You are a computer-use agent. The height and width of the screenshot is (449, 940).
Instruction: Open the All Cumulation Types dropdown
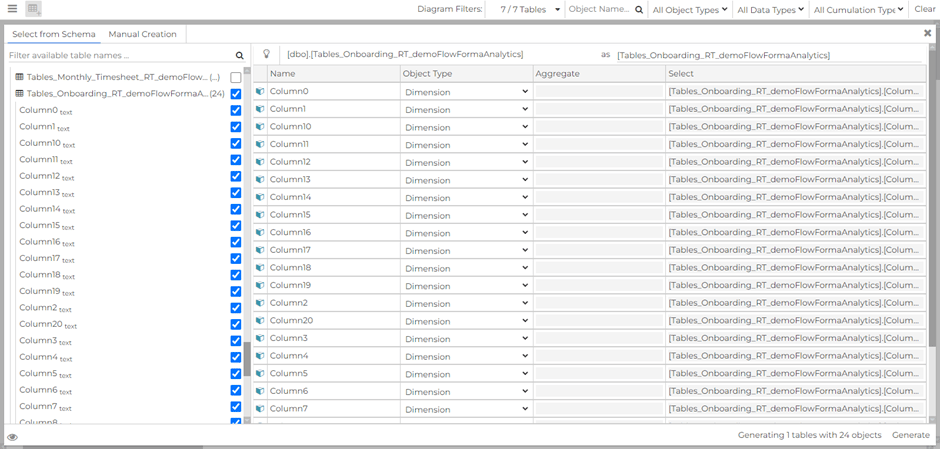pos(858,10)
